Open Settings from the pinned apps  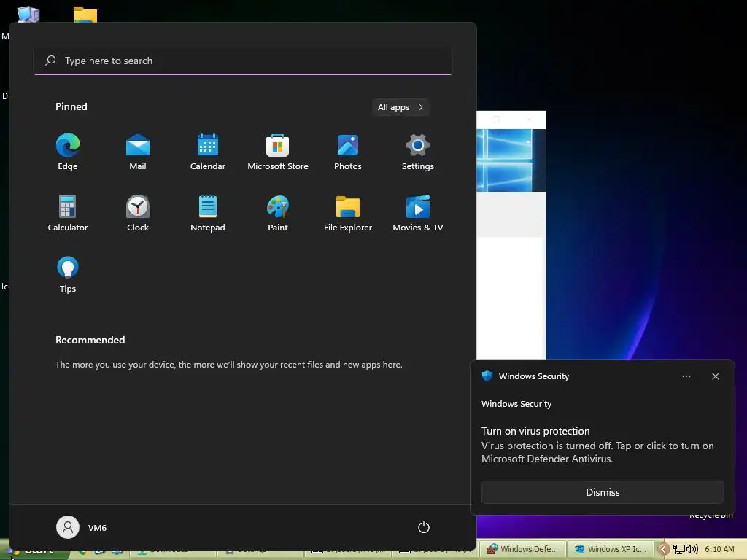[418, 152]
